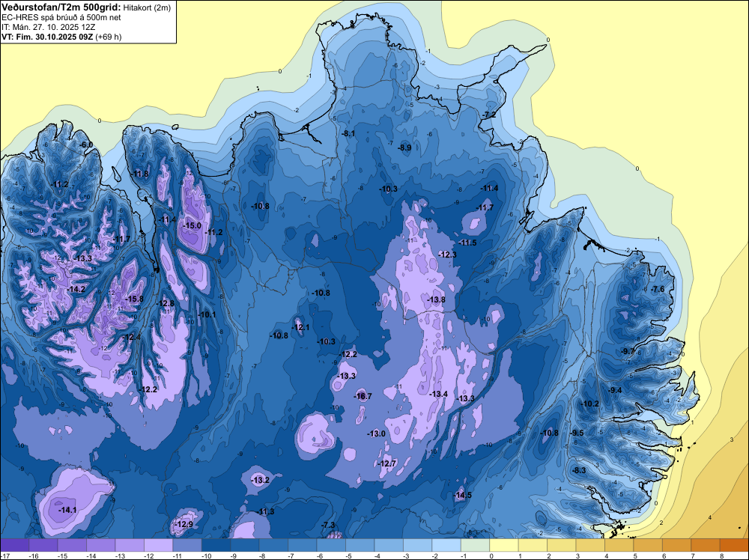Pick the -12.9 temperature label
This screenshot has width=749, height=560.
[x=184, y=524]
